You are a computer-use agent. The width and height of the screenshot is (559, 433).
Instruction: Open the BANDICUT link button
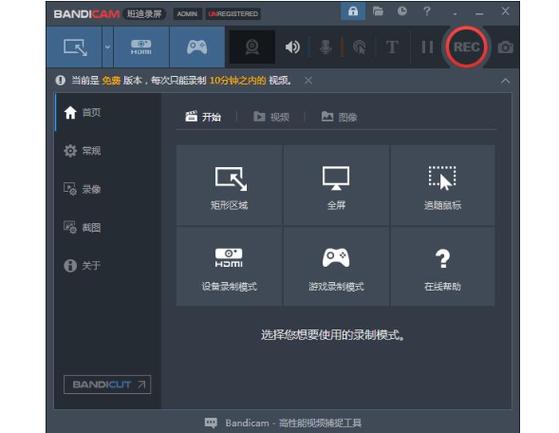pos(107,385)
